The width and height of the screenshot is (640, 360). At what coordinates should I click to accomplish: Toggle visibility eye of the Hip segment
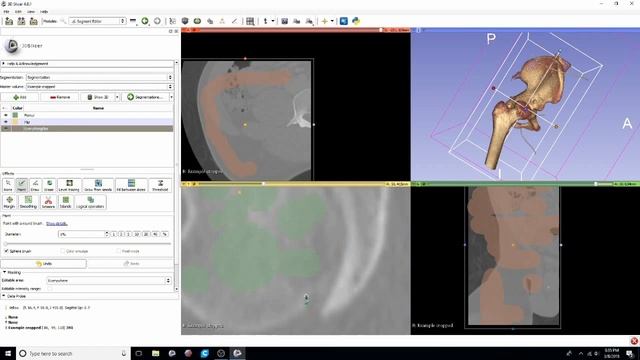click(5, 122)
